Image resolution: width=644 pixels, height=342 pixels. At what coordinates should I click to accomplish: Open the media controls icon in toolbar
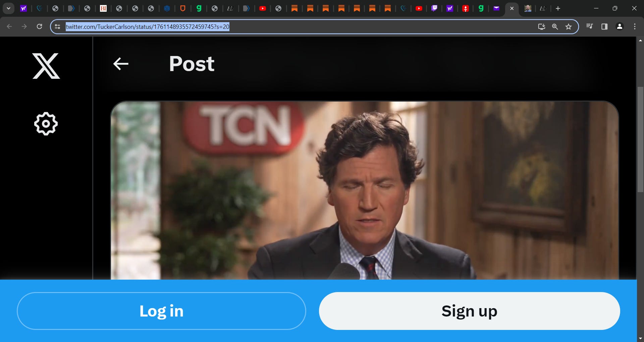(589, 26)
